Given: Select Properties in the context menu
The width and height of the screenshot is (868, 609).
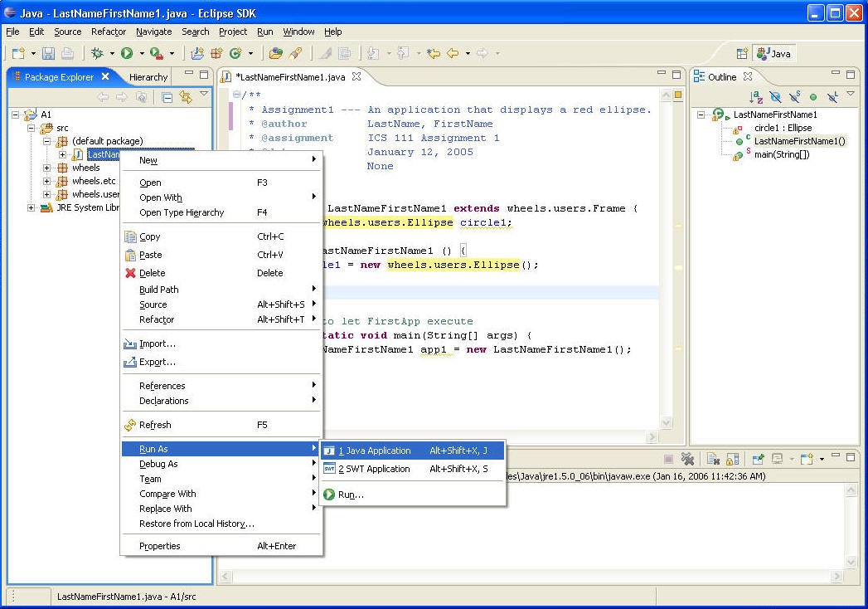Looking at the screenshot, I should 221,546.
